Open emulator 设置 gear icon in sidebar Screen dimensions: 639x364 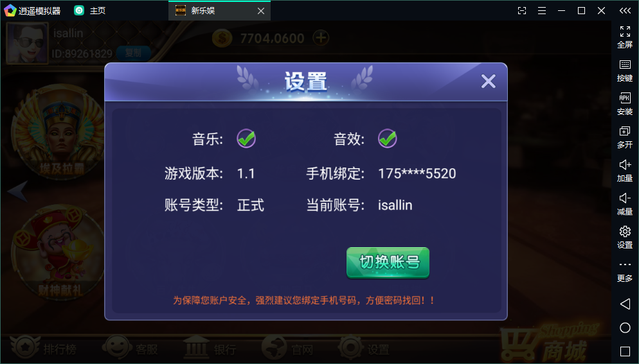(625, 238)
